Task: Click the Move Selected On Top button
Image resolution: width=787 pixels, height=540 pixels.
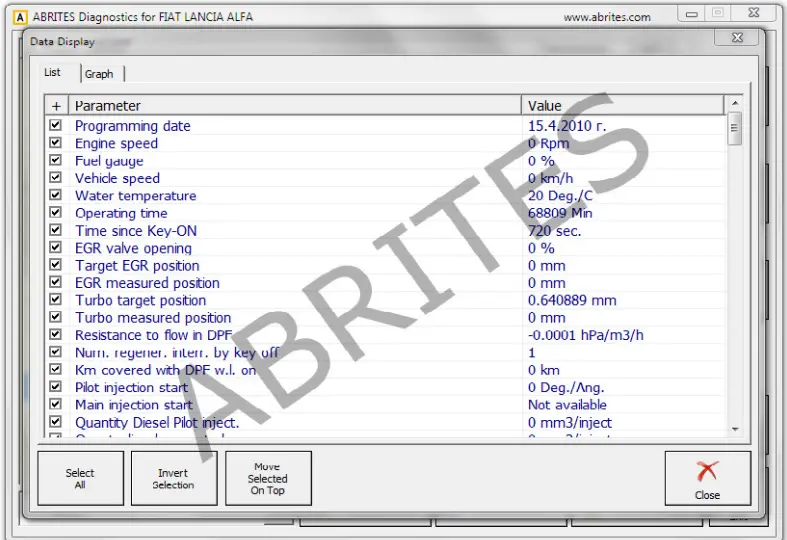Action: coord(268,478)
